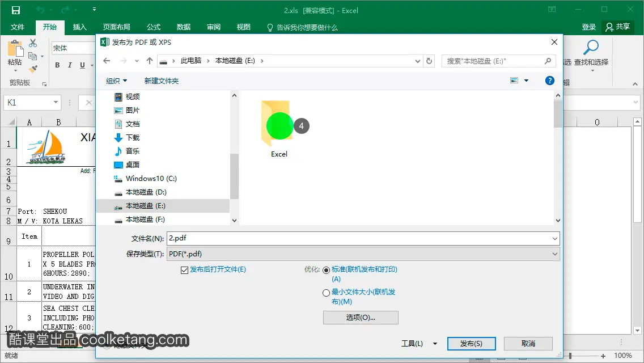This screenshot has height=363, width=644.
Task: Select 桌面 in navigation pane
Action: click(133, 164)
